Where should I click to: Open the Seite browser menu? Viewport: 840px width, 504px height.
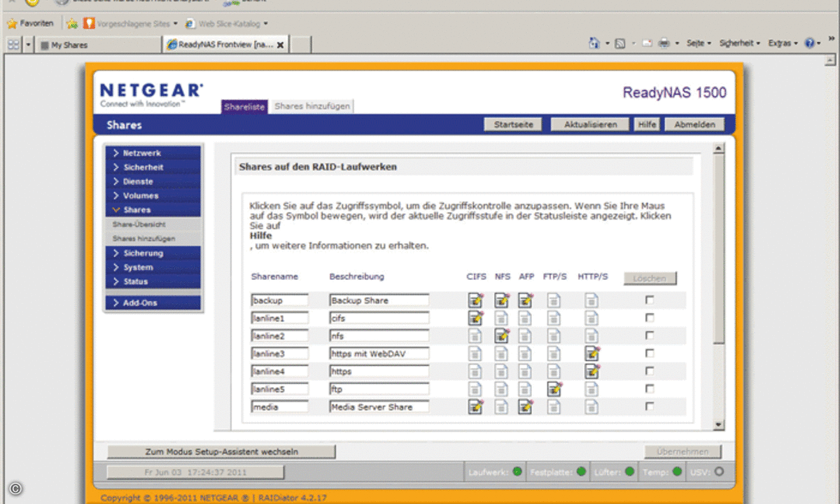click(699, 43)
